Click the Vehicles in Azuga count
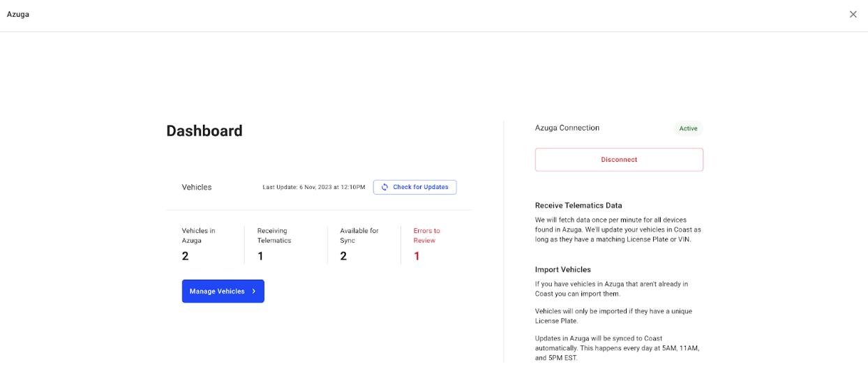The height and width of the screenshot is (385, 868). tap(186, 256)
